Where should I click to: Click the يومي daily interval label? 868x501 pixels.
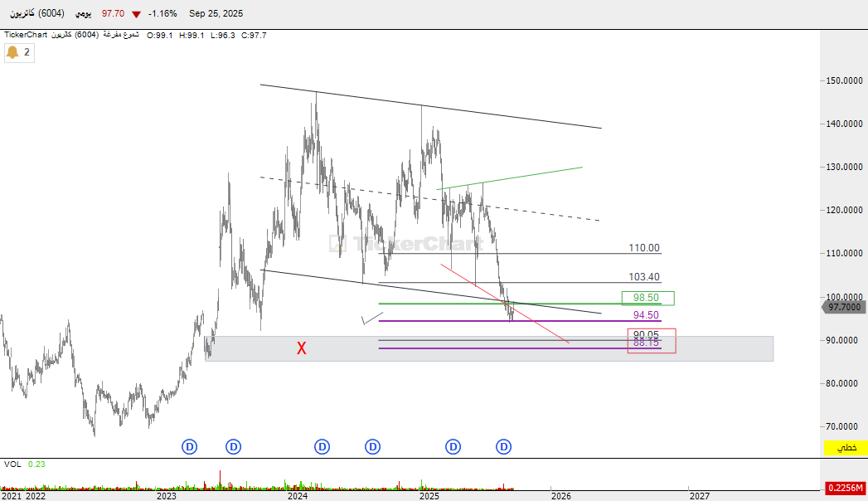(x=84, y=14)
